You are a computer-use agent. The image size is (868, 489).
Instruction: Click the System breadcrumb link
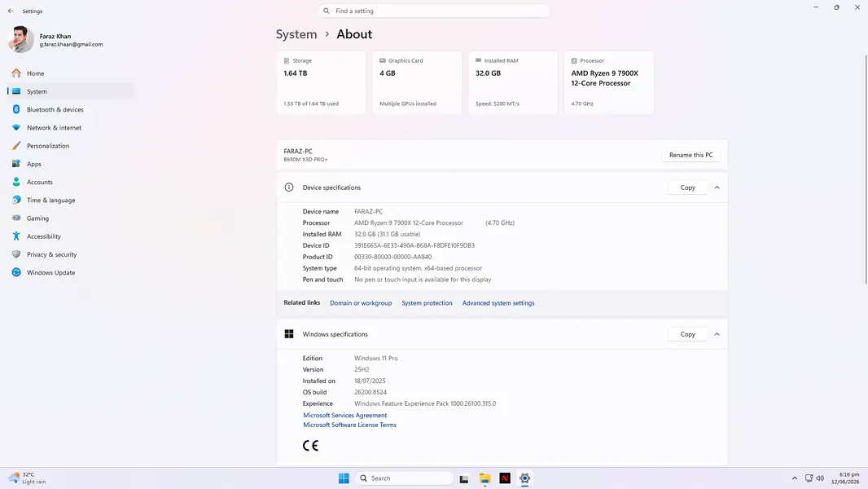click(296, 34)
